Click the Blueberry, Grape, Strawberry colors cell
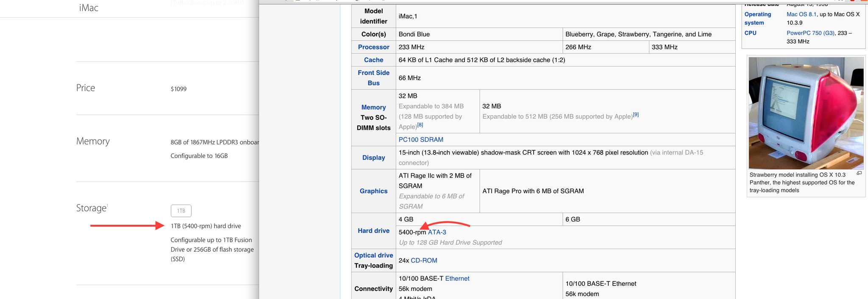 pyautogui.click(x=649, y=34)
